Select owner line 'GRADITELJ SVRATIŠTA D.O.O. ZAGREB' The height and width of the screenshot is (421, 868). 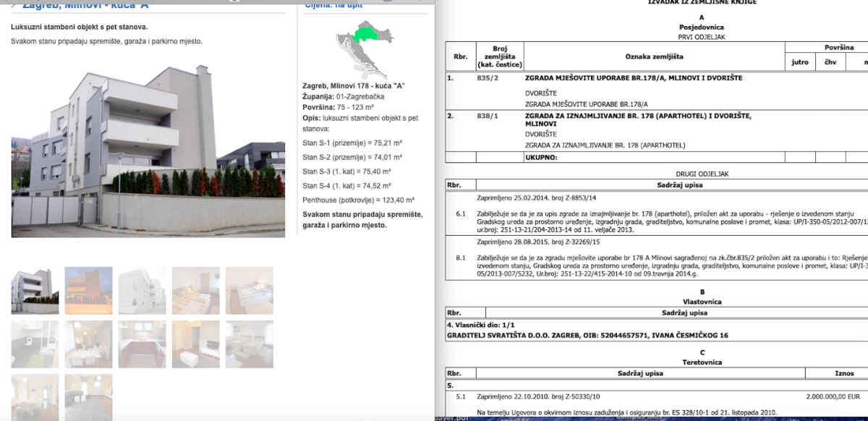point(587,336)
